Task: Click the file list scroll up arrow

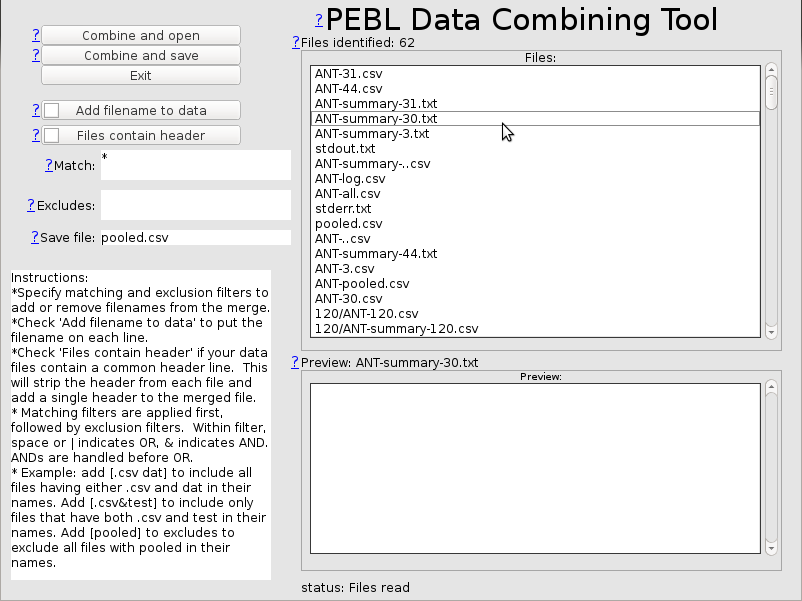Action: 771,70
